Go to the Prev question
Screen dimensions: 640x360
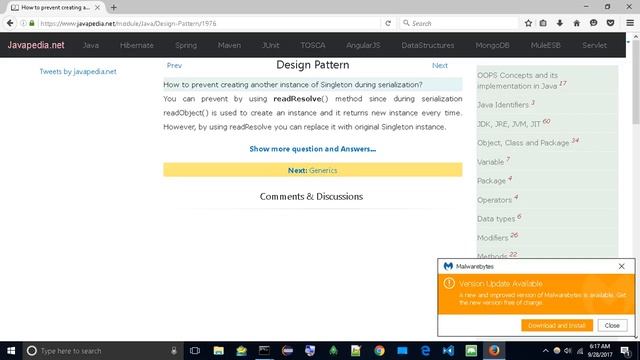click(x=174, y=65)
